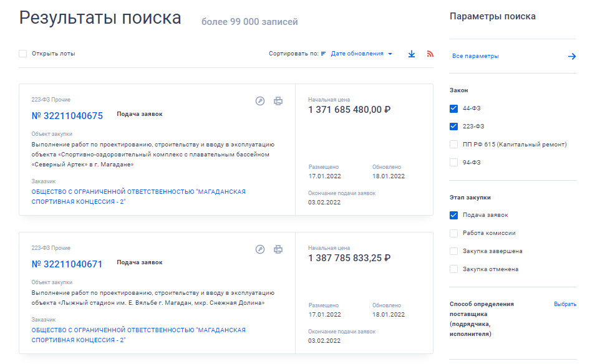
Task: Check the 'Закупка отменена' checkbox
Action: 454,269
